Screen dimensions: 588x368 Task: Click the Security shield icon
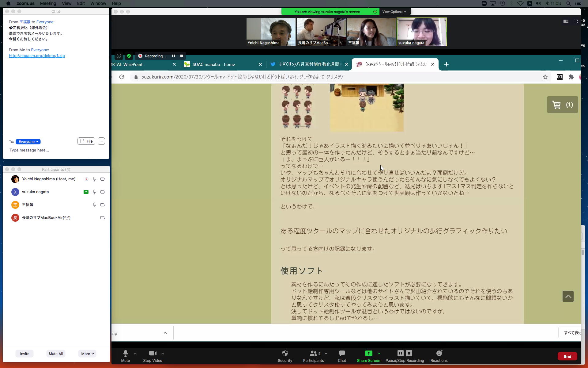point(285,353)
